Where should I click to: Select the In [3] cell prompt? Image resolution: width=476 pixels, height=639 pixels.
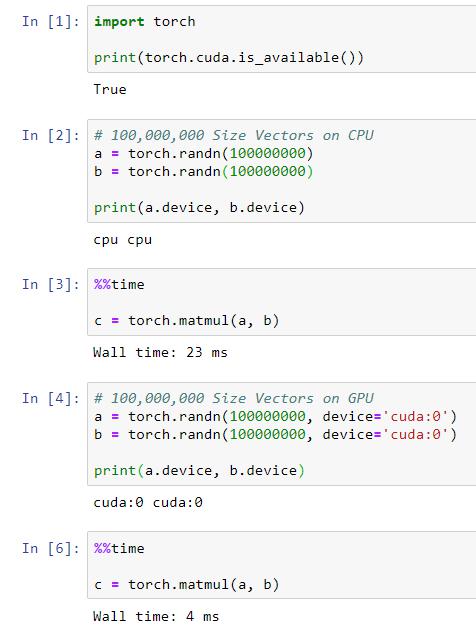coord(51,284)
